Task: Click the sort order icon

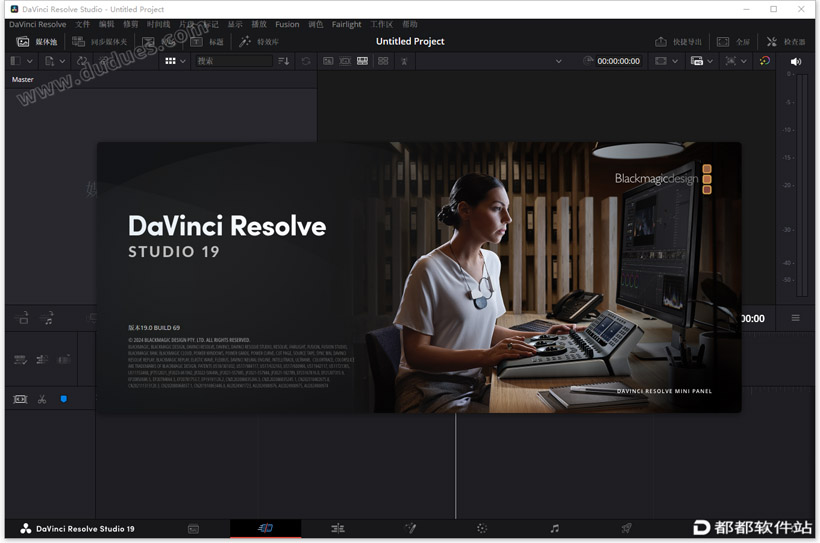Action: point(283,61)
